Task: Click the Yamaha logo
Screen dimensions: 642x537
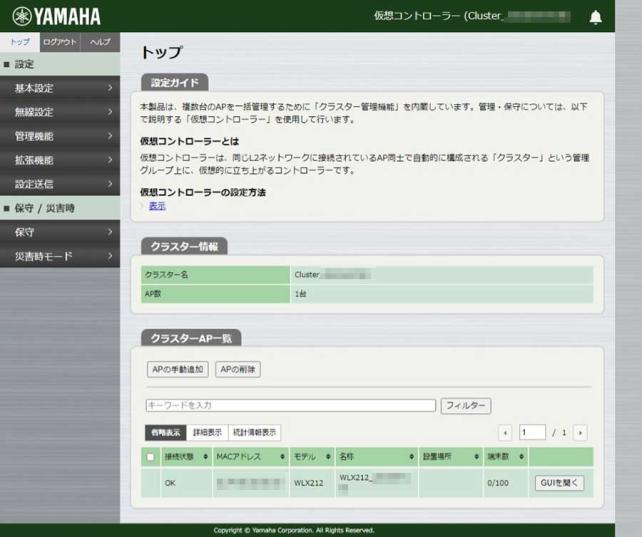Action: [57, 16]
